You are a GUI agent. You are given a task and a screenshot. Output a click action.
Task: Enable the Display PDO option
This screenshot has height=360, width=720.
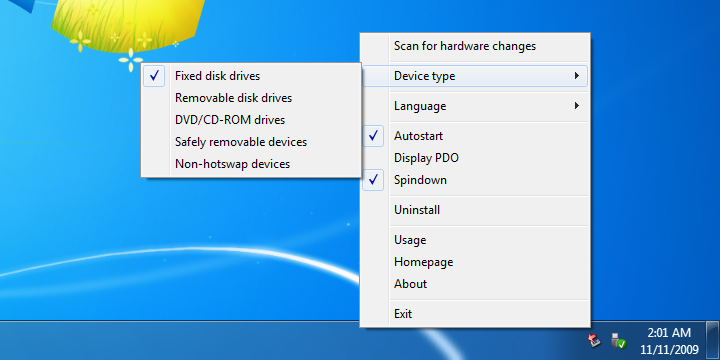coord(475,158)
